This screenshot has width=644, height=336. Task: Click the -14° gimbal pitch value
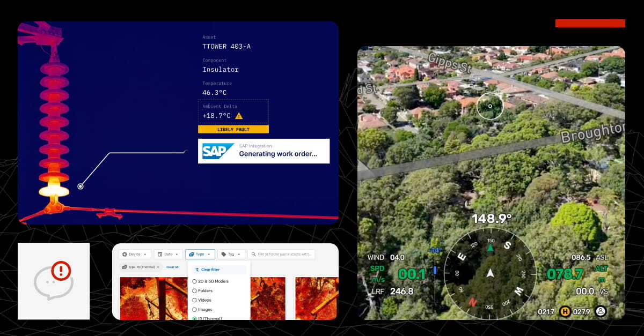pyautogui.click(x=434, y=251)
